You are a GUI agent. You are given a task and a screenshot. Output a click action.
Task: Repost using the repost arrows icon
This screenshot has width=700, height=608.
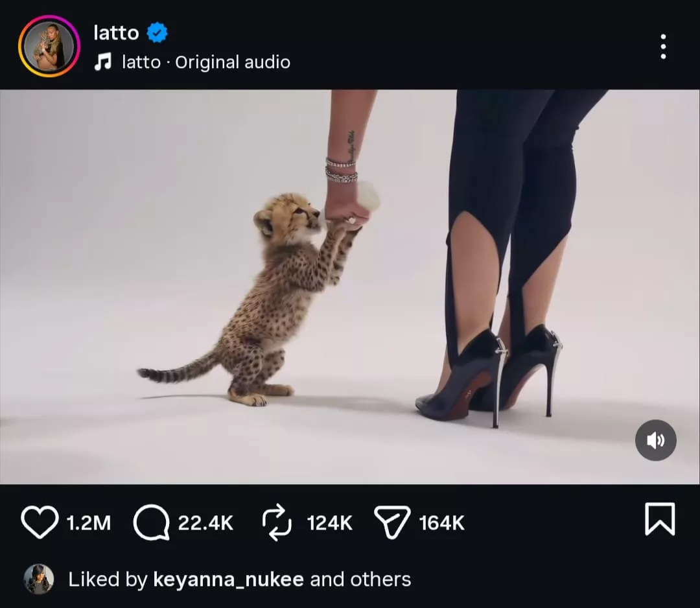click(277, 522)
